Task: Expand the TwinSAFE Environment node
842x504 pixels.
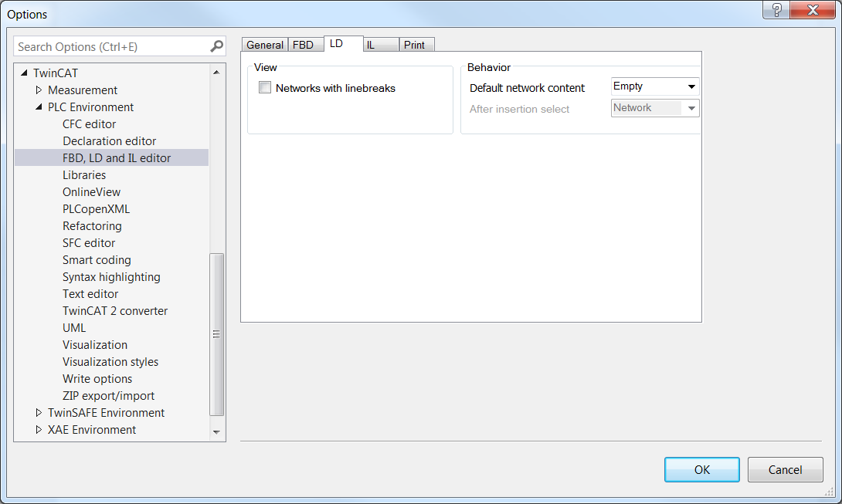Action: pyautogui.click(x=39, y=412)
